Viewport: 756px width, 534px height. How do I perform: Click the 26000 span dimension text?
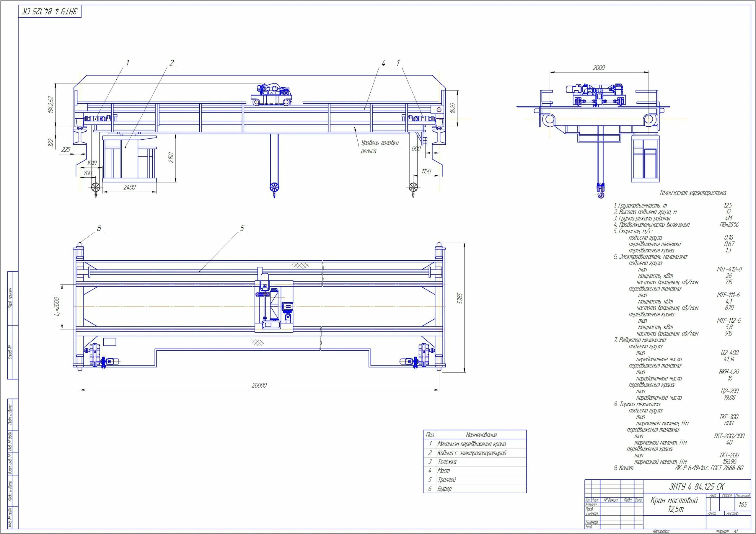point(259,385)
